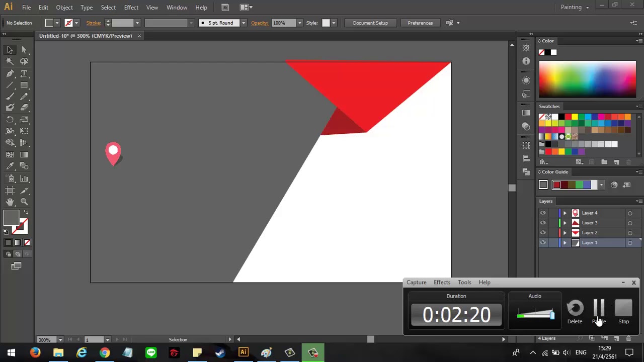Click Document Setup button

[x=370, y=23]
